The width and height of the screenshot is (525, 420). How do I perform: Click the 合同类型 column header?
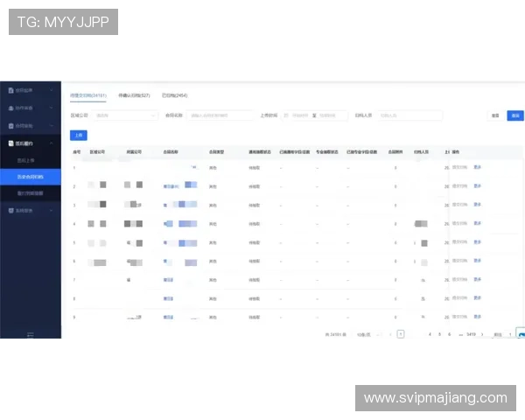[x=216, y=152]
